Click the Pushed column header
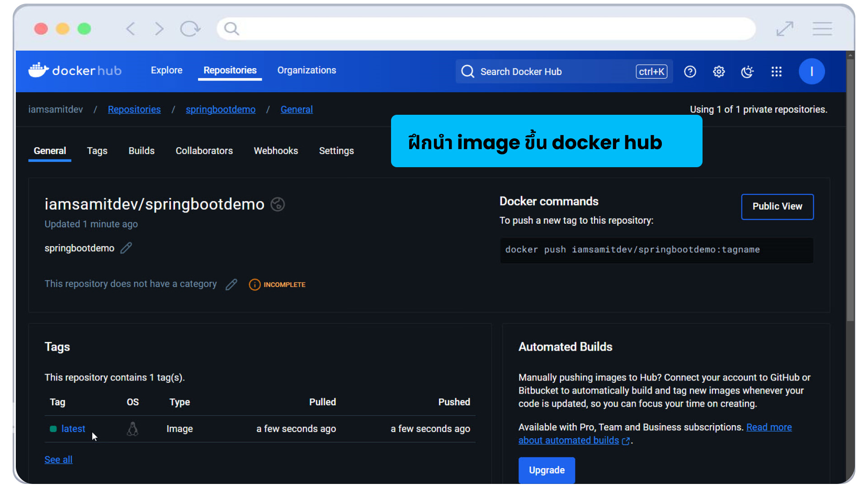The width and height of the screenshot is (868, 488). pos(454,402)
